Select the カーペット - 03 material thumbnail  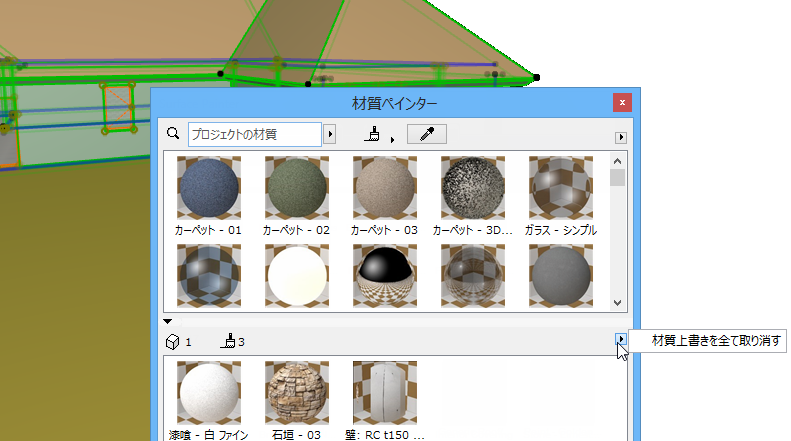385,188
